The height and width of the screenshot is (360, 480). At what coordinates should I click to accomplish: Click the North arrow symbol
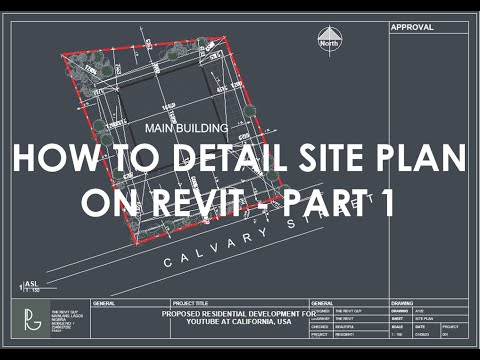330,40
